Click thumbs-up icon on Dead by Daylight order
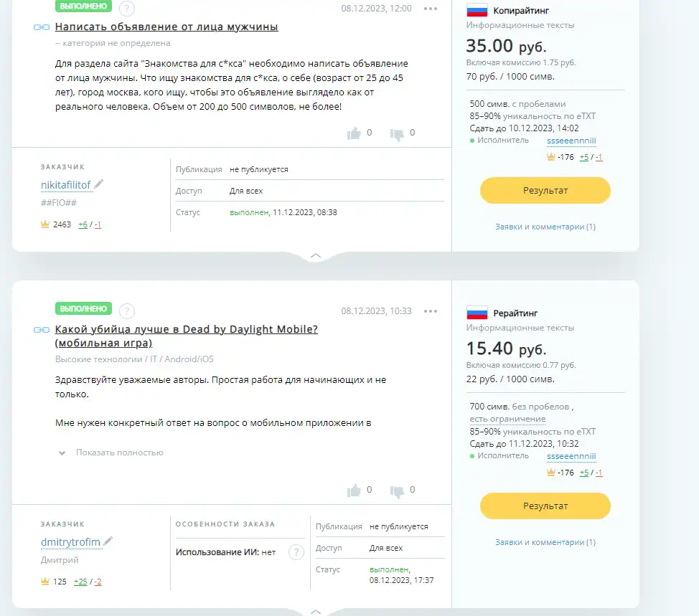Screen dimensions: 699x616 point(354,491)
